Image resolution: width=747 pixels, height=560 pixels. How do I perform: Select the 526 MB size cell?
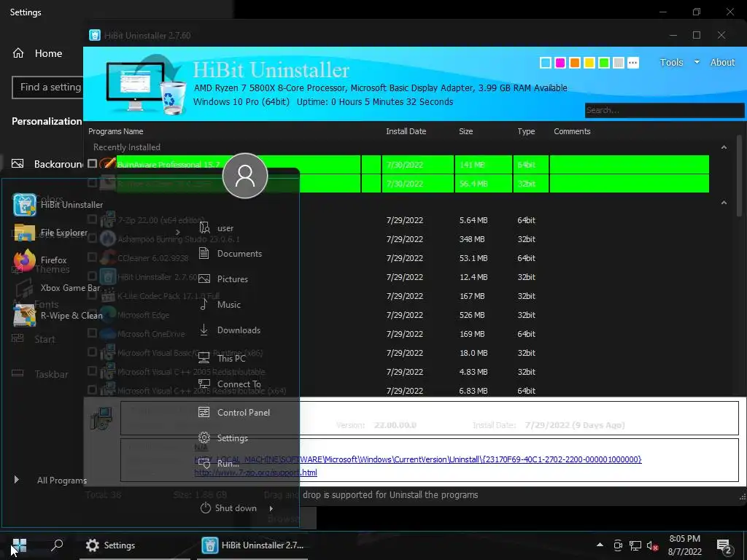click(x=472, y=315)
